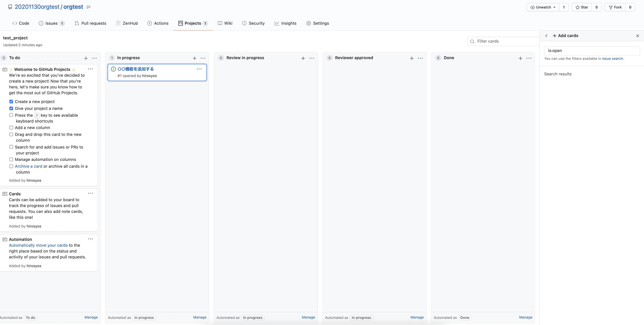Open the Done column options menu
The image size is (644, 325).
coord(529,58)
